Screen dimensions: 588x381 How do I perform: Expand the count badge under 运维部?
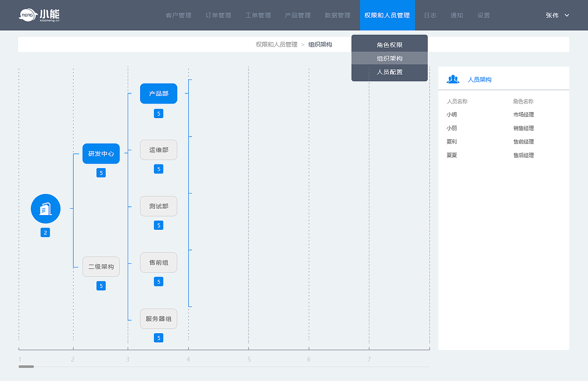158,169
